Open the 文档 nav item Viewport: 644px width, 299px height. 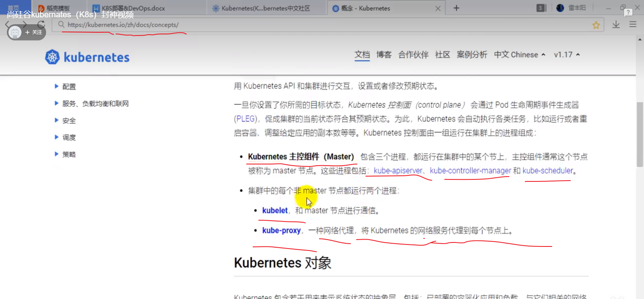[362, 55]
